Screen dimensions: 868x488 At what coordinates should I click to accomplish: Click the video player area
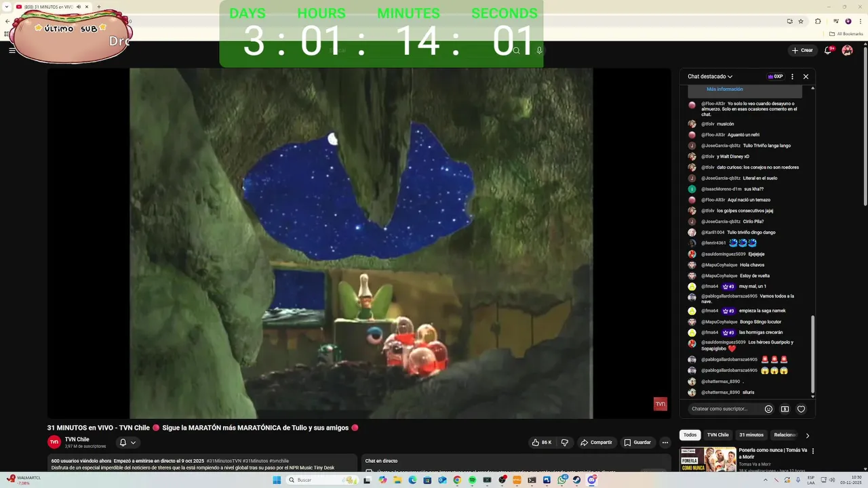click(359, 243)
